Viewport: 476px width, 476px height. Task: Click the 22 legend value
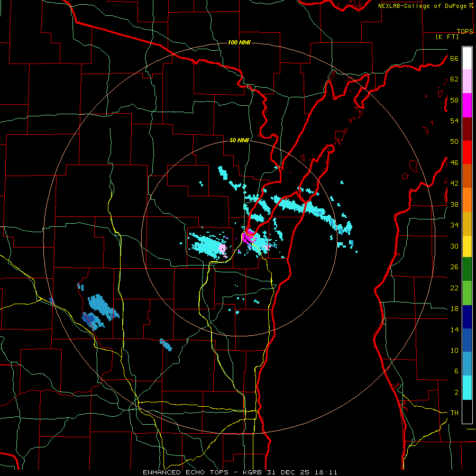click(x=454, y=288)
